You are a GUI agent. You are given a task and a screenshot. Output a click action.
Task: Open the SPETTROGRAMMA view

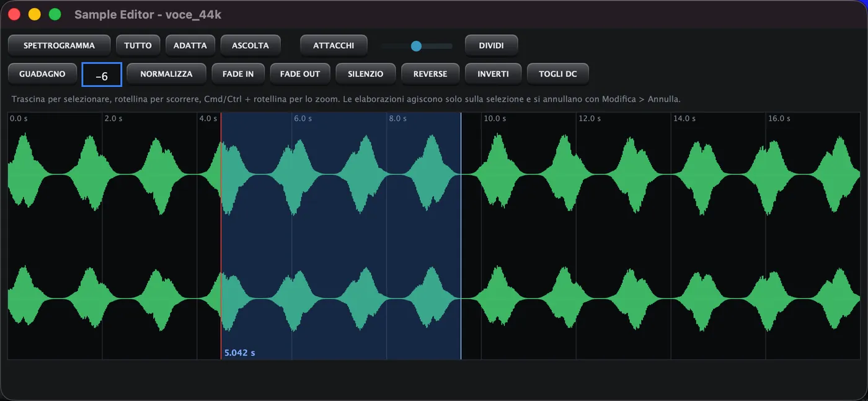point(59,45)
